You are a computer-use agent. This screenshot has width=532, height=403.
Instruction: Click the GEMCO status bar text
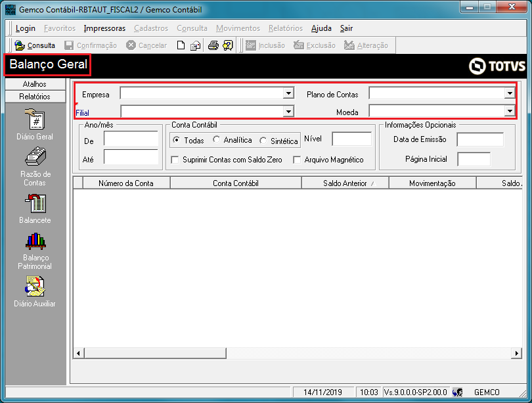click(x=487, y=392)
